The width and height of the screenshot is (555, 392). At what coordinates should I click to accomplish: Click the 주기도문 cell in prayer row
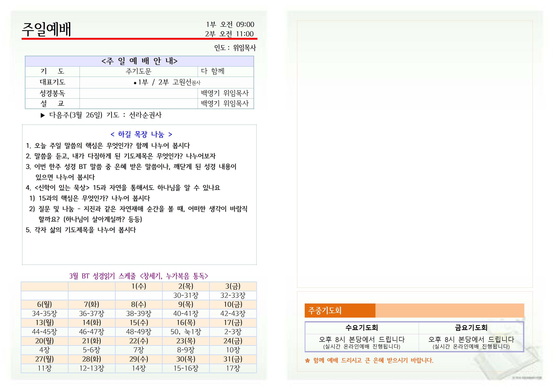(x=138, y=71)
